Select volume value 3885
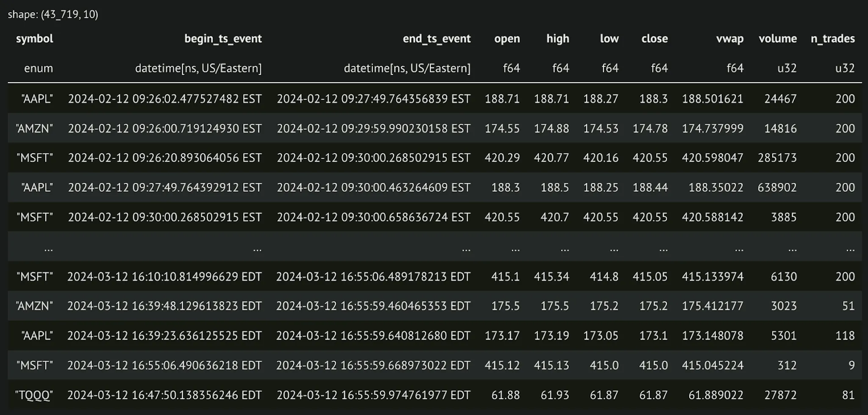Viewport: 868px width, 415px height. pyautogui.click(x=784, y=217)
